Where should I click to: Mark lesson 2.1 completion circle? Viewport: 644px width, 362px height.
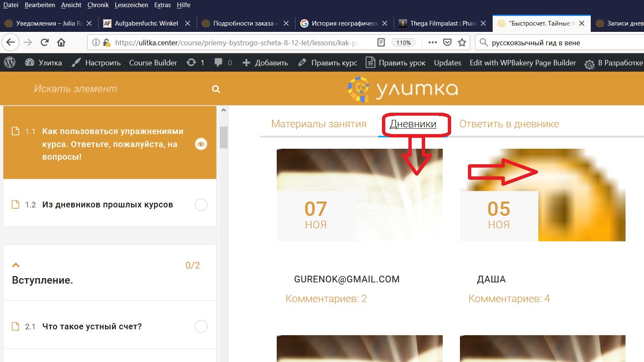click(x=201, y=326)
